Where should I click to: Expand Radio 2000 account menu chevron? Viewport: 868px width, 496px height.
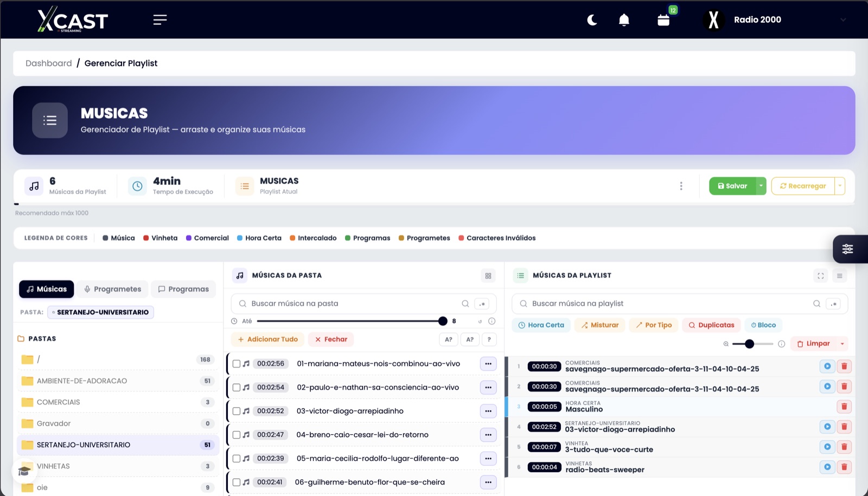pyautogui.click(x=843, y=20)
